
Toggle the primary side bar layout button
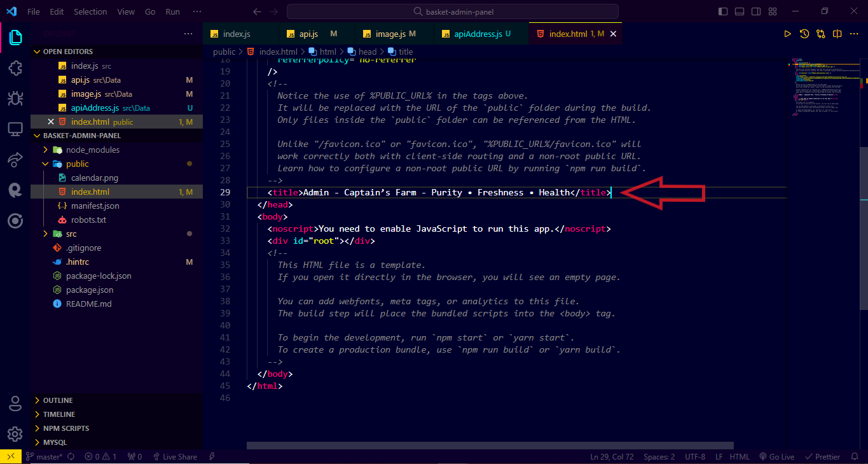click(723, 11)
